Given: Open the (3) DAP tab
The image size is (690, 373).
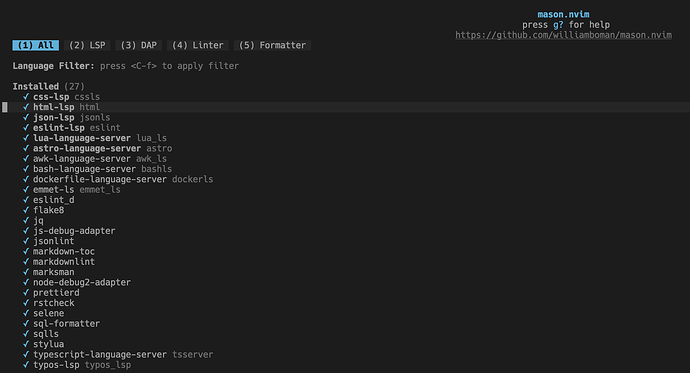Looking at the screenshot, I should 139,45.
